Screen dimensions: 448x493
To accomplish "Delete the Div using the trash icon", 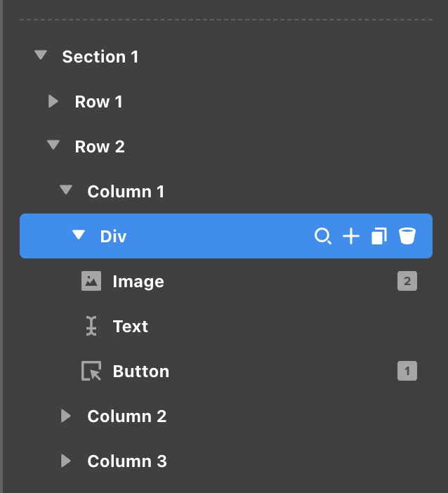I will click(407, 237).
